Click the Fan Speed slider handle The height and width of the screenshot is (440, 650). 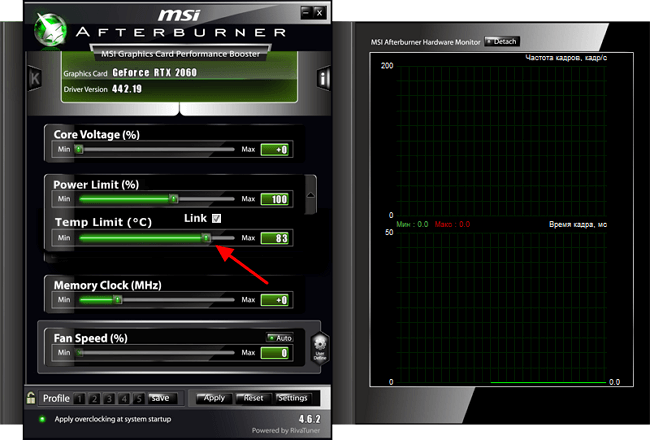(x=80, y=353)
